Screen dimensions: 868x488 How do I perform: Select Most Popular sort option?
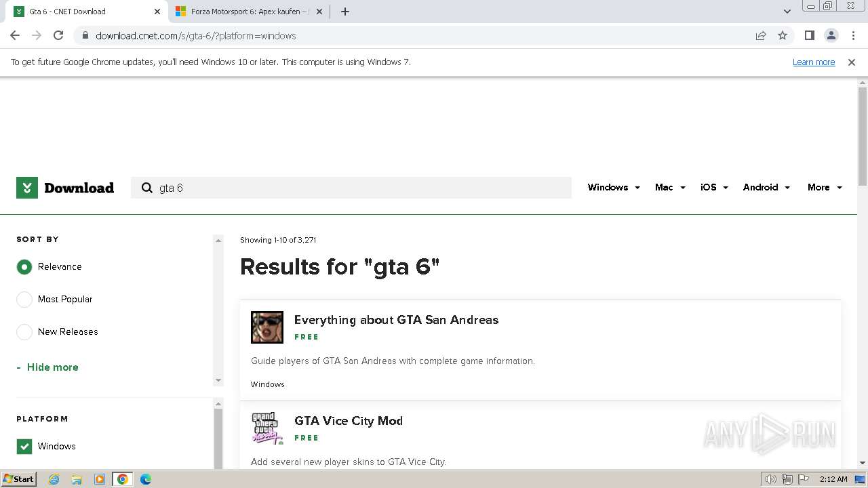click(24, 300)
